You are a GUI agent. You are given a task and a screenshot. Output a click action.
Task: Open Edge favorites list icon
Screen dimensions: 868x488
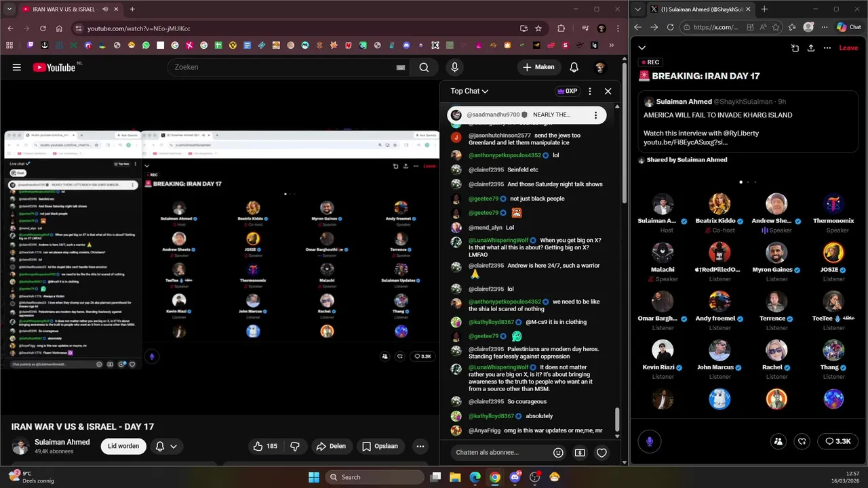[x=793, y=27]
